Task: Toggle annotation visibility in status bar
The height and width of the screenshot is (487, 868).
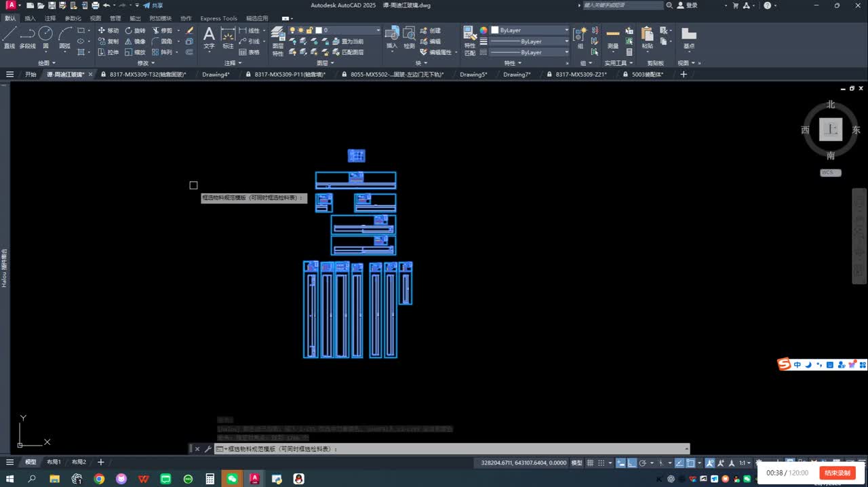Action: pyautogui.click(x=710, y=463)
